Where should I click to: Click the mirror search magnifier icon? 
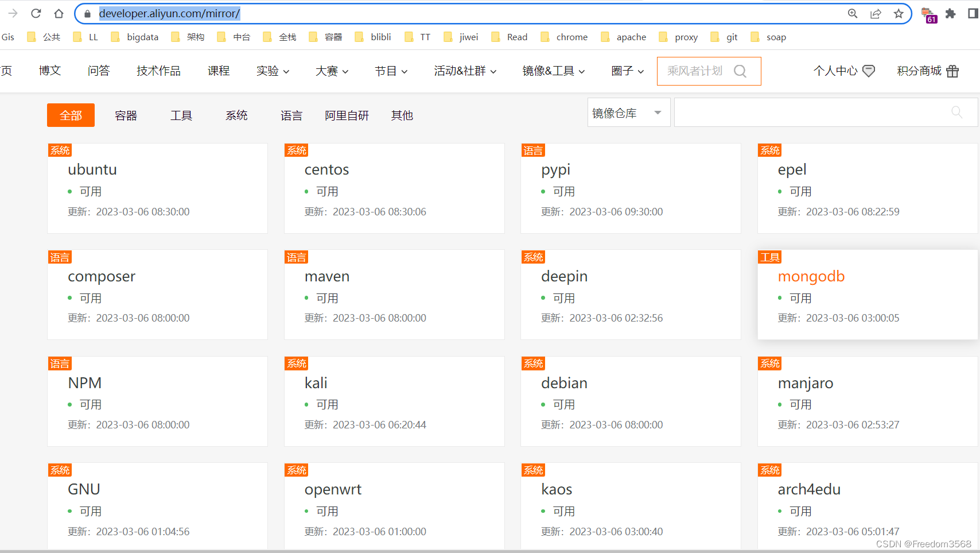(x=956, y=113)
